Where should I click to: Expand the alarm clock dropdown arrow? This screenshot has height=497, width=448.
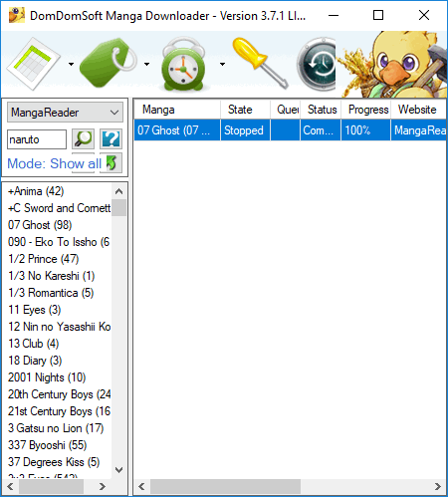pyautogui.click(x=222, y=64)
